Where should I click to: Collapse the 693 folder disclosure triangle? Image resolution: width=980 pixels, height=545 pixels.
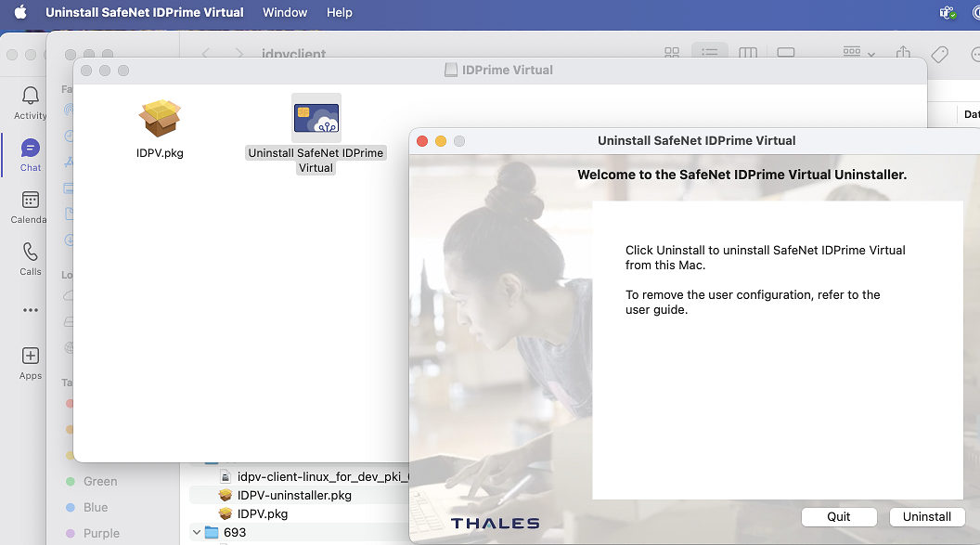(x=196, y=532)
